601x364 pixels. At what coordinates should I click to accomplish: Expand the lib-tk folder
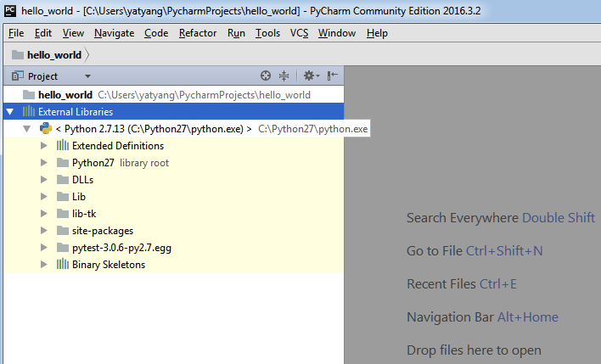point(43,214)
